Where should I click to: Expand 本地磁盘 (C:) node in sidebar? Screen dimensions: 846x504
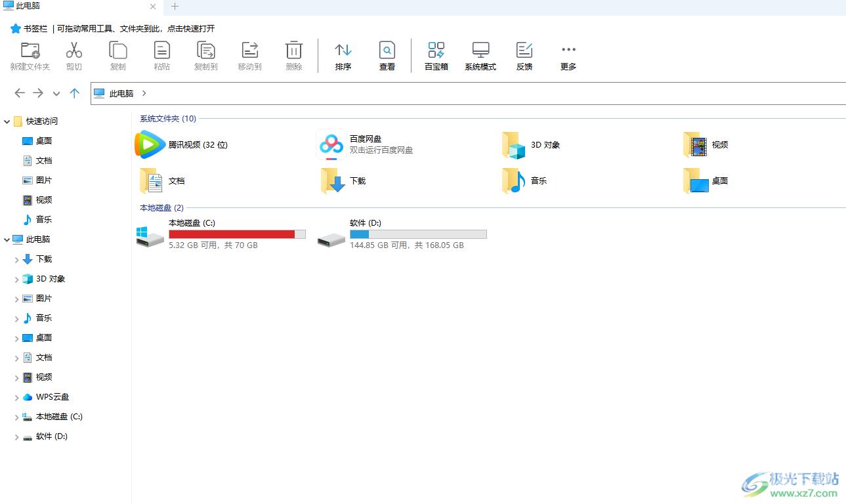point(16,417)
